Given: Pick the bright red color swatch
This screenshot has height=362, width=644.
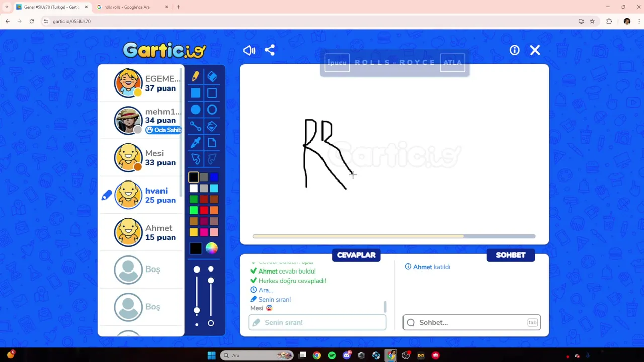Looking at the screenshot, I should click(204, 210).
